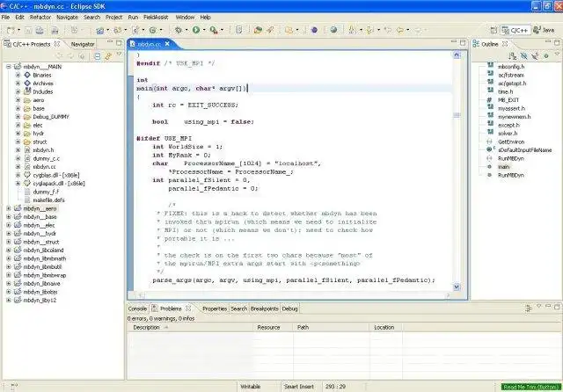Click the Location column header
Screen dimensions: 563x392
[385, 328]
